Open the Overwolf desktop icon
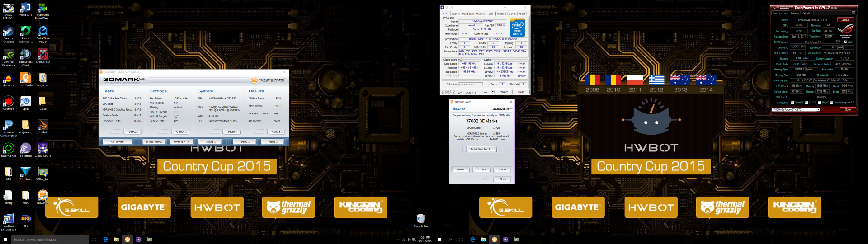 tap(8, 103)
